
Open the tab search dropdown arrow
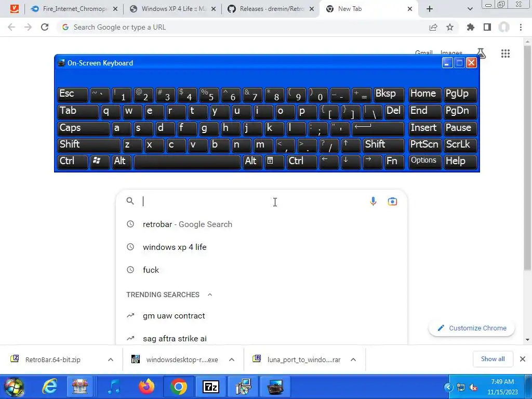(470, 9)
